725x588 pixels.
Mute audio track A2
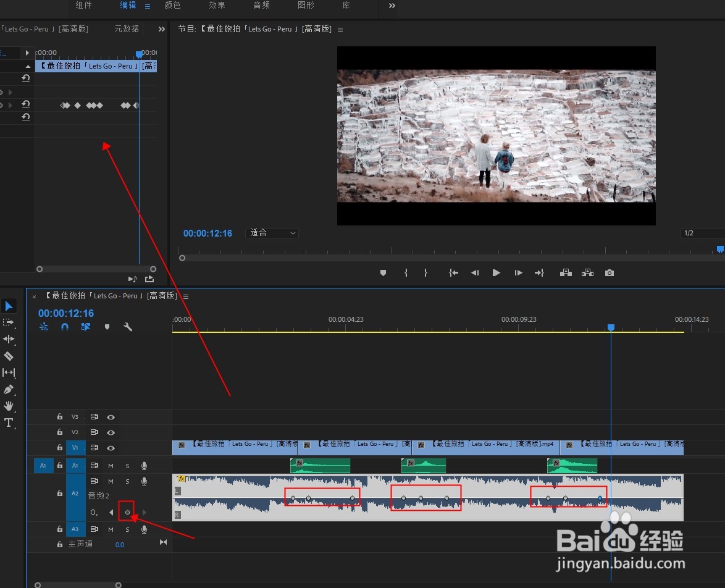point(111,481)
